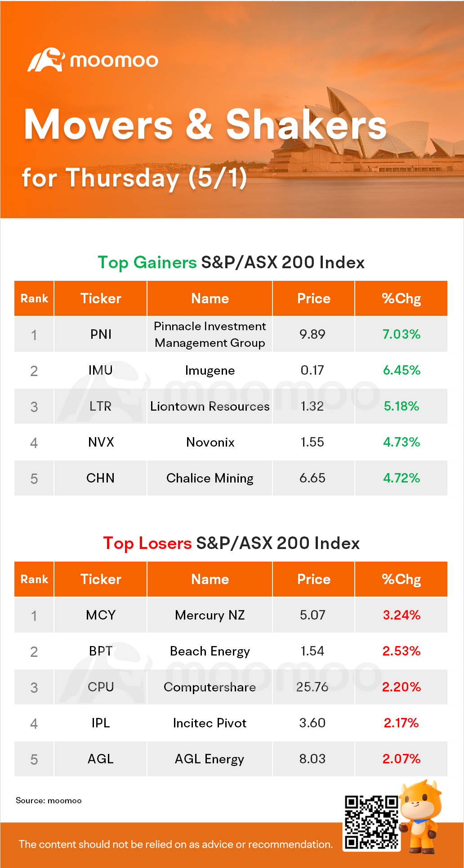
Task: Select the MCY ticker in losers
Action: [x=101, y=615]
